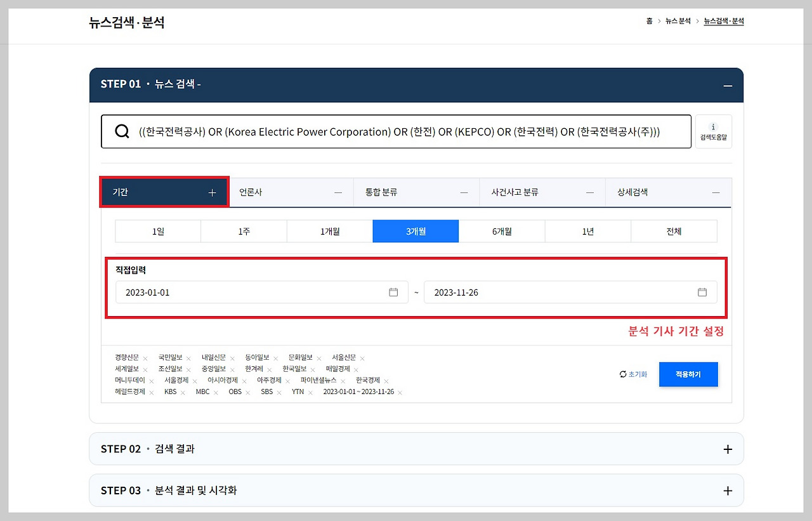Remove the 파이낸셜뉴스 filter tag
This screenshot has width=812, height=521.
coord(343,381)
